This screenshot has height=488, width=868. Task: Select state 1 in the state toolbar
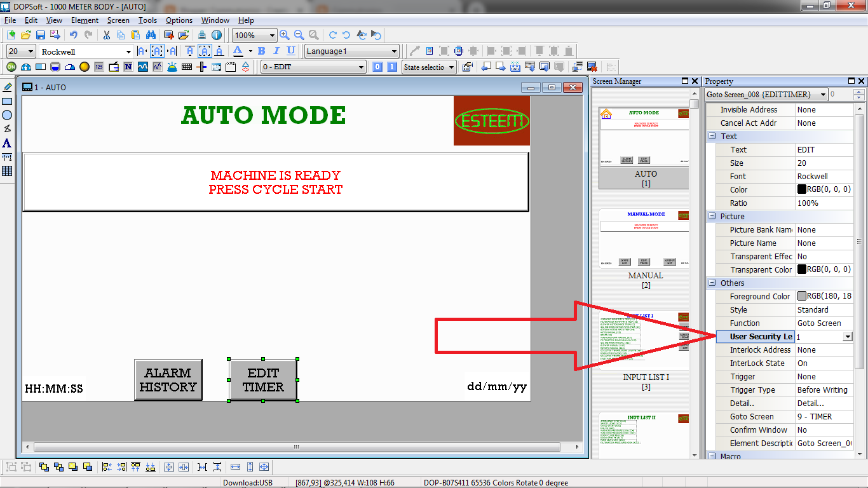[x=391, y=67]
